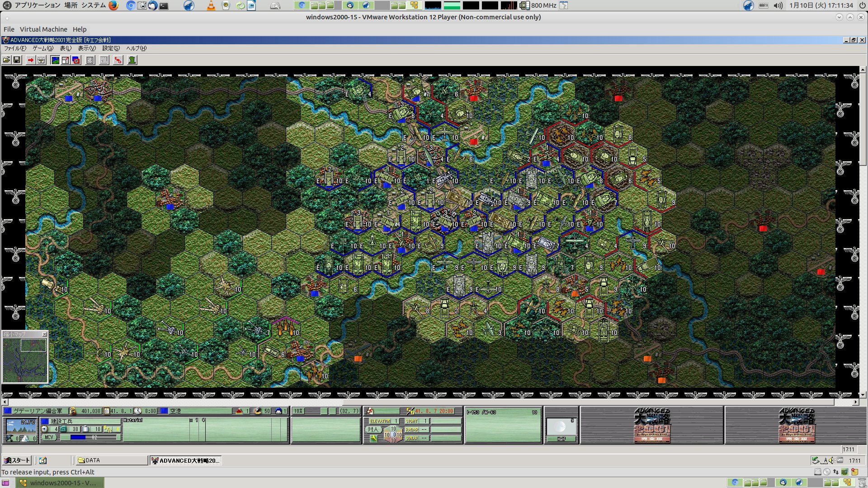Open the 場所 places menu
Image resolution: width=868 pixels, height=488 pixels.
point(71,5)
